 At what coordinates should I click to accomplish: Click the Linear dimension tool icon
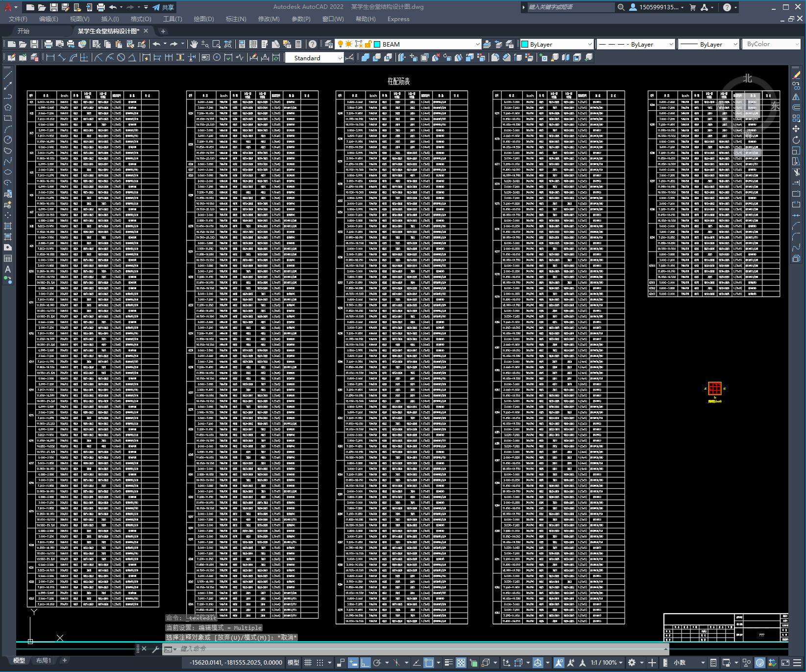click(50, 58)
